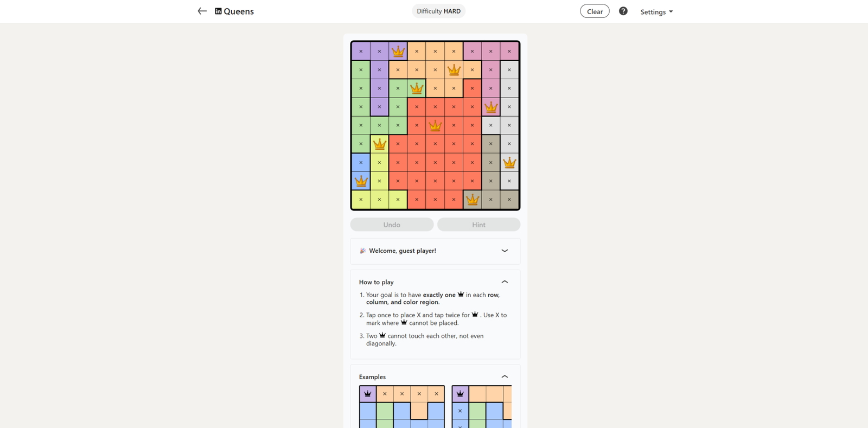Open the Settings dropdown
Viewport: 868px width, 428px height.
click(656, 12)
